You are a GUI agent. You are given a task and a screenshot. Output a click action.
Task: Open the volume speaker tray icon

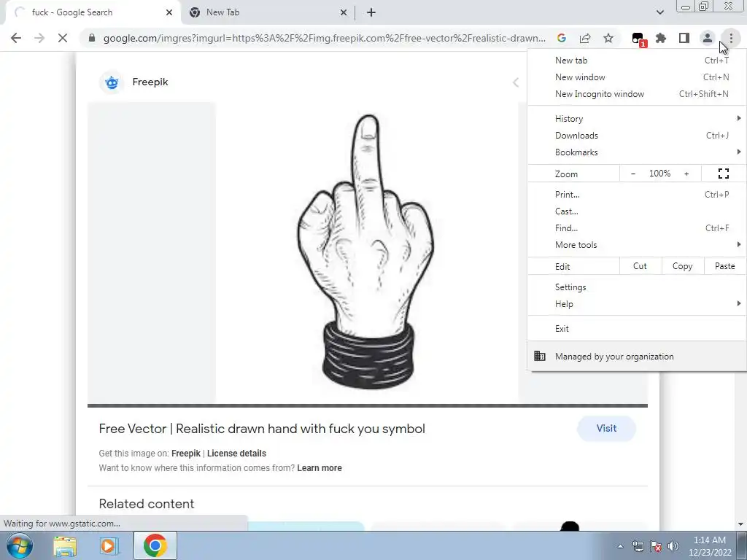pyautogui.click(x=673, y=546)
